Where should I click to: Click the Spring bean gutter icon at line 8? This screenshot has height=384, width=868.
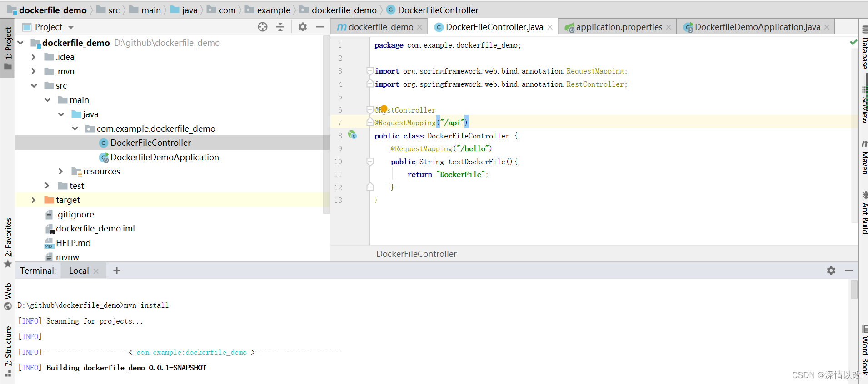[x=353, y=135]
